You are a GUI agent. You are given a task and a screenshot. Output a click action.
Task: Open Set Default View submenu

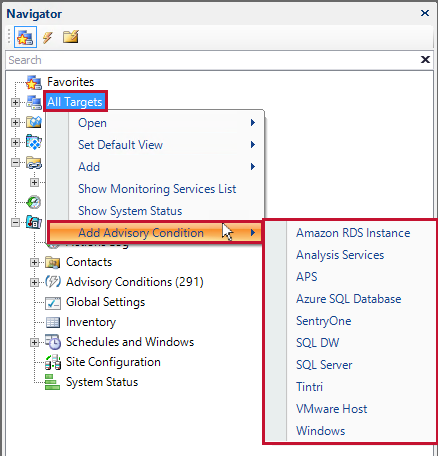[155, 145]
